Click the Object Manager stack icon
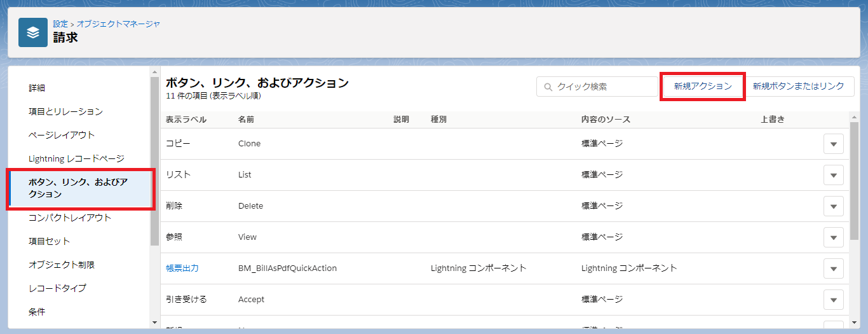 33,32
